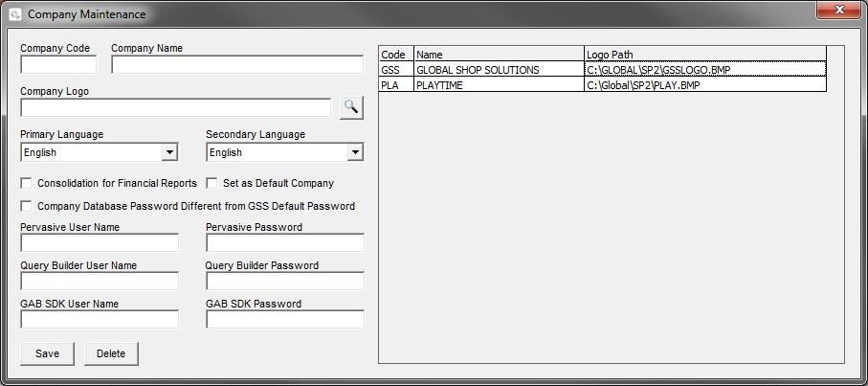
Task: Click the Company Code input field
Action: (58, 64)
